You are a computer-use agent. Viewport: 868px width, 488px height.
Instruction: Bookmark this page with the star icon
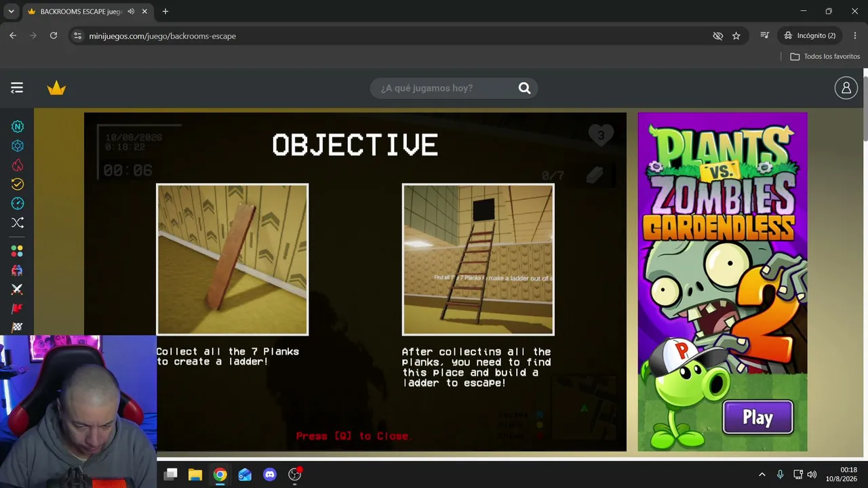click(736, 36)
